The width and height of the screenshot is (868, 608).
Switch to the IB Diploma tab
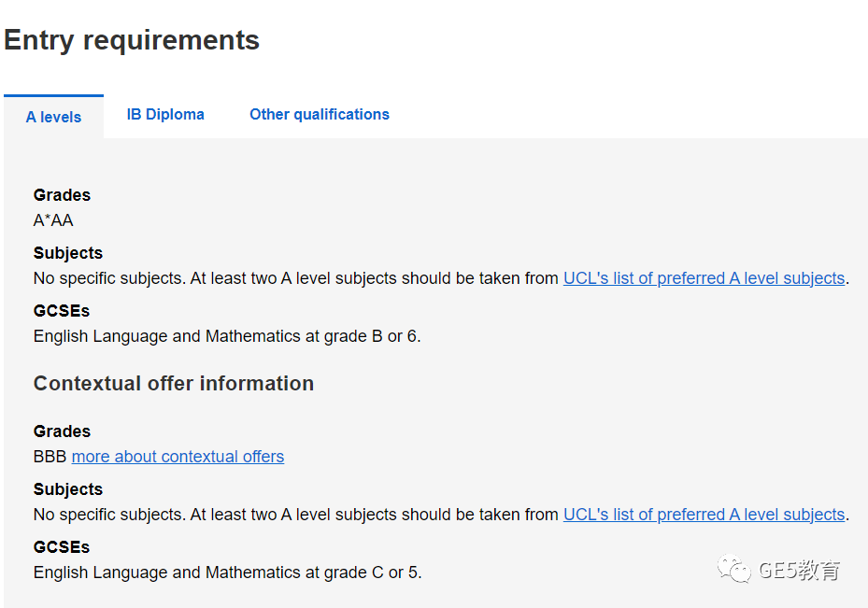point(165,115)
